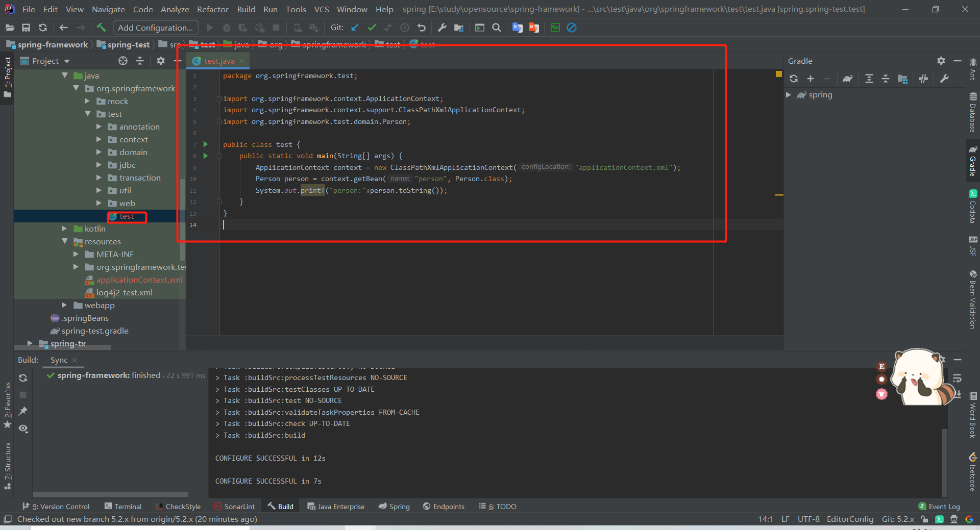The height and width of the screenshot is (530, 980).
Task: Open Project panel settings gear
Action: pyautogui.click(x=161, y=61)
